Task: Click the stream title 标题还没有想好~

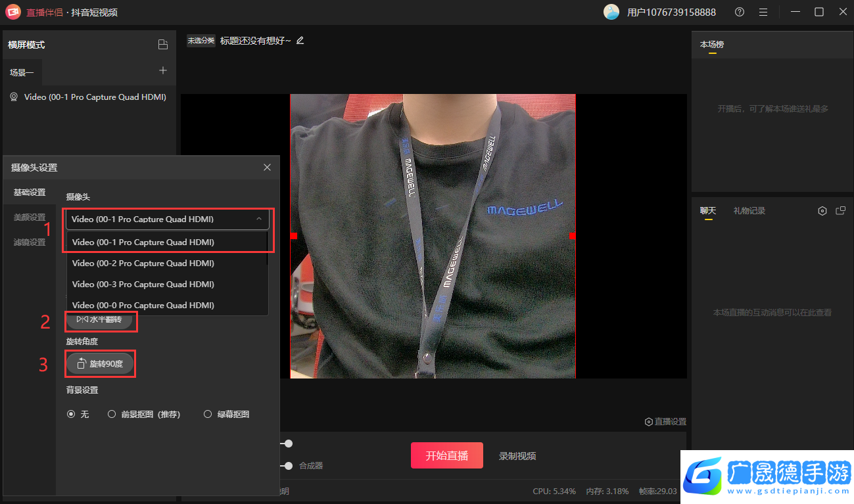Action: tap(256, 41)
